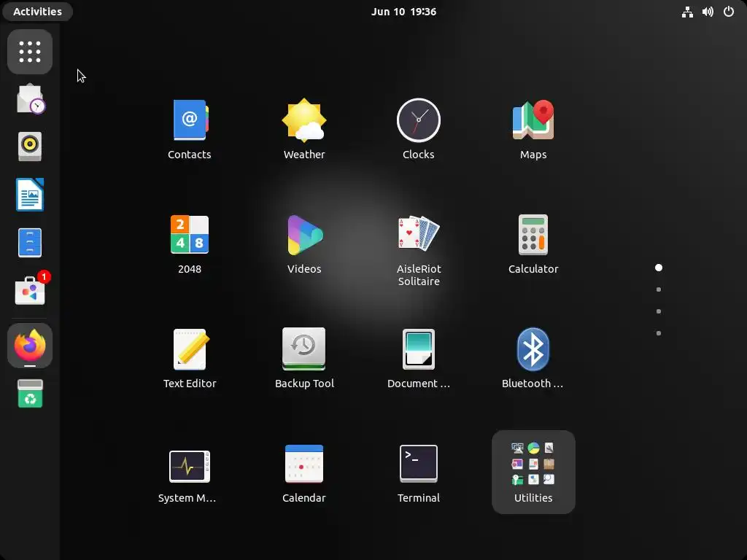Go to the fourth app grid page

click(x=659, y=333)
